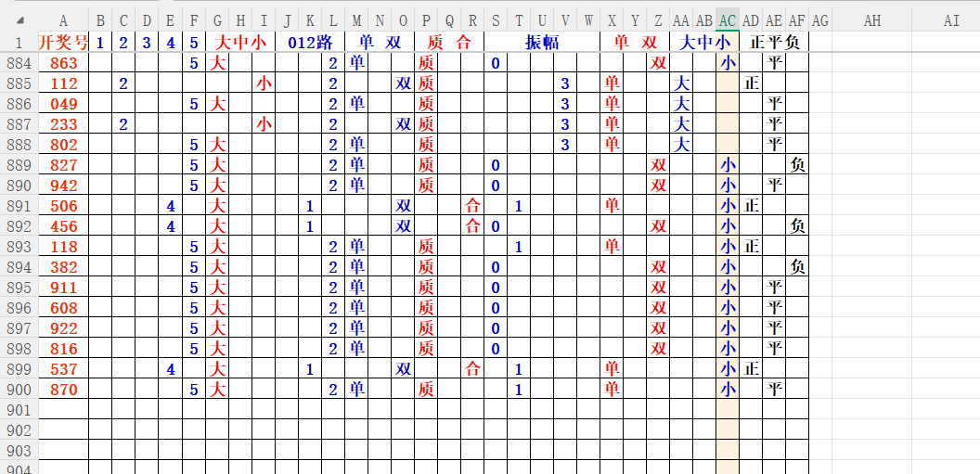Select row 900 header
Image resolution: width=980 pixels, height=474 pixels.
(x=19, y=390)
